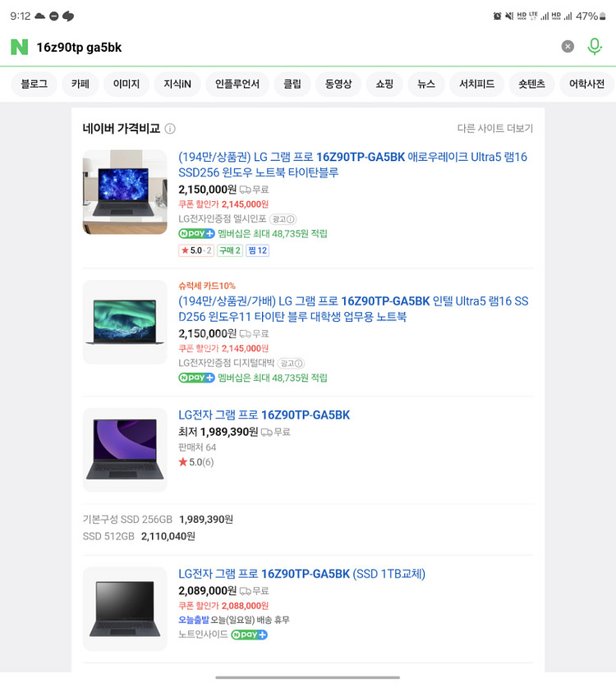
Task: Tap 슈퍼세 카드10% label
Action: (207, 286)
